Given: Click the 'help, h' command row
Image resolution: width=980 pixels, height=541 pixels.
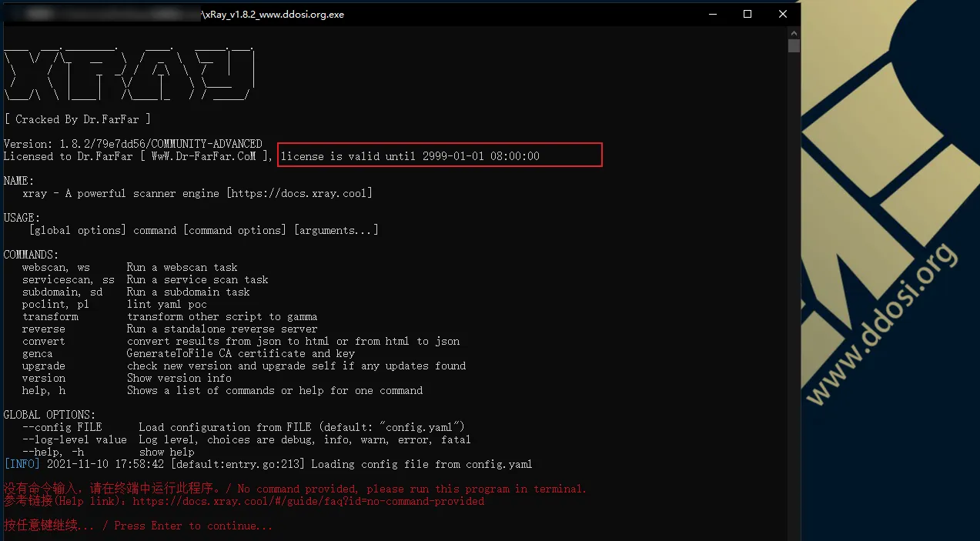Looking at the screenshot, I should pos(222,390).
